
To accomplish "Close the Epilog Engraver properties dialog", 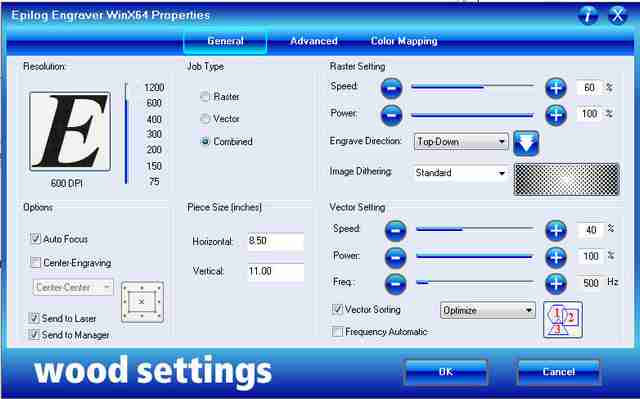I will click(x=618, y=16).
